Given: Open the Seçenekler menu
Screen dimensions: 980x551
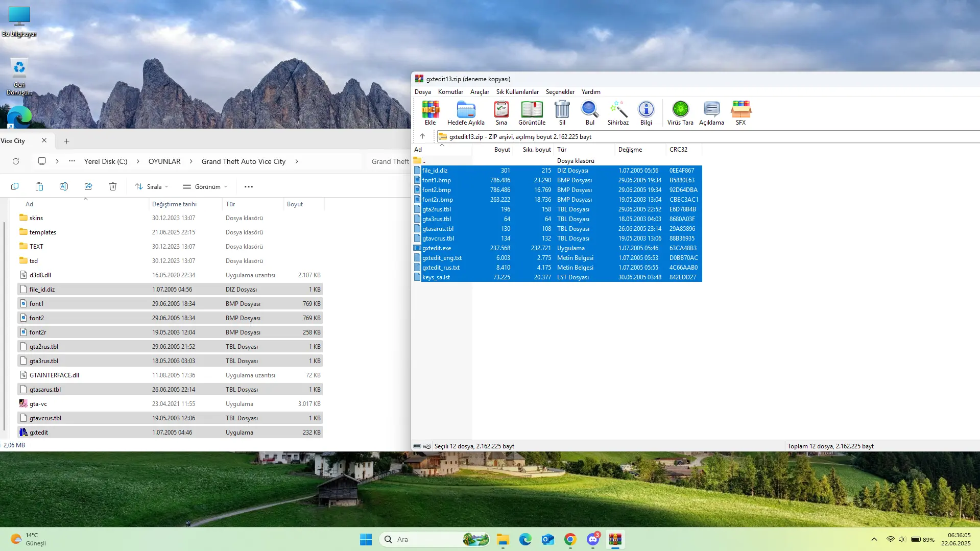Looking at the screenshot, I should click(560, 92).
